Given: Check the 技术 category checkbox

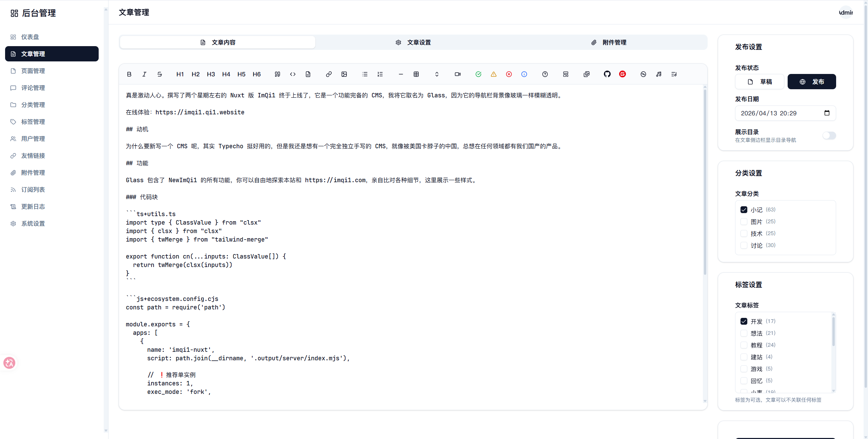Looking at the screenshot, I should (744, 233).
